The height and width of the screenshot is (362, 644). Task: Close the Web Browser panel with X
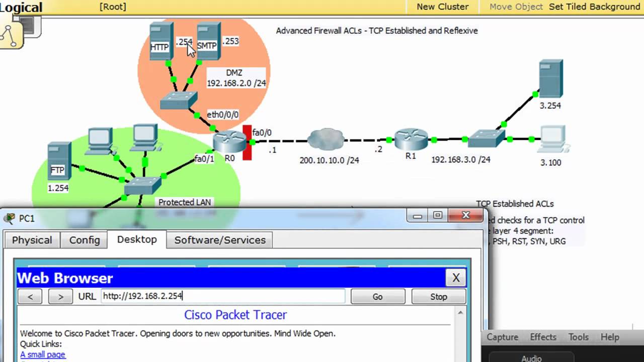456,278
